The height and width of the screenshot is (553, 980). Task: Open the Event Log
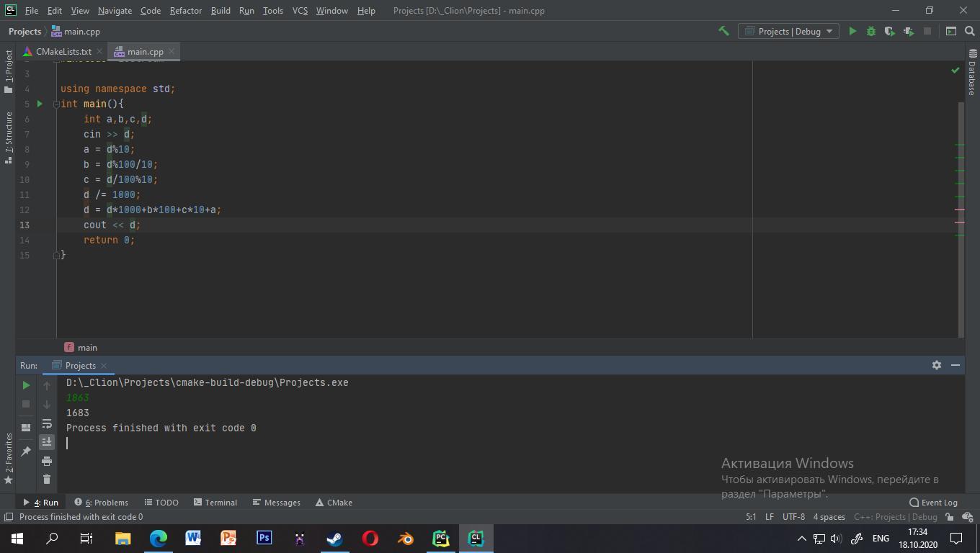[x=934, y=503]
